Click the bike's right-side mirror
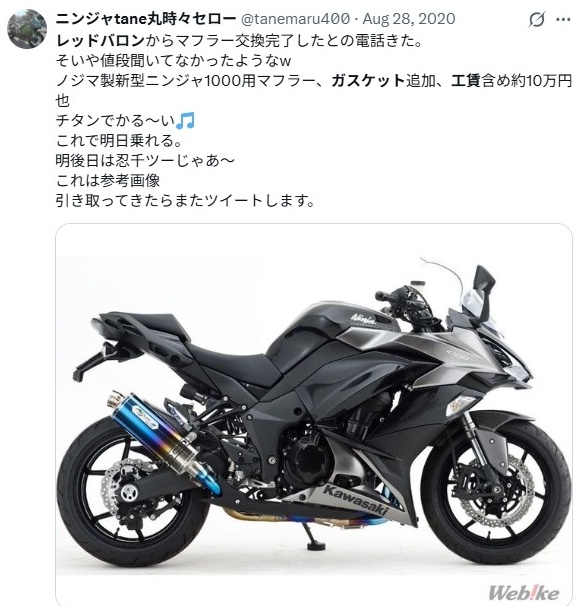The image size is (581, 606). pos(485,280)
